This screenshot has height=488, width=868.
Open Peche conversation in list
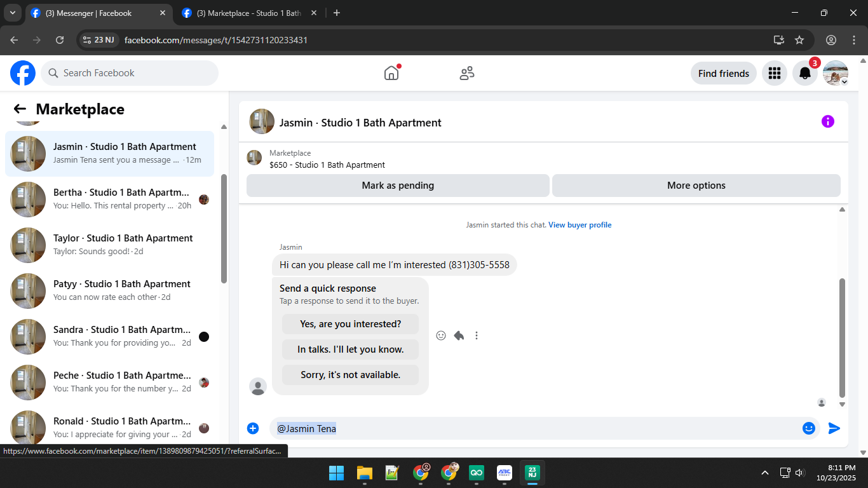click(109, 383)
